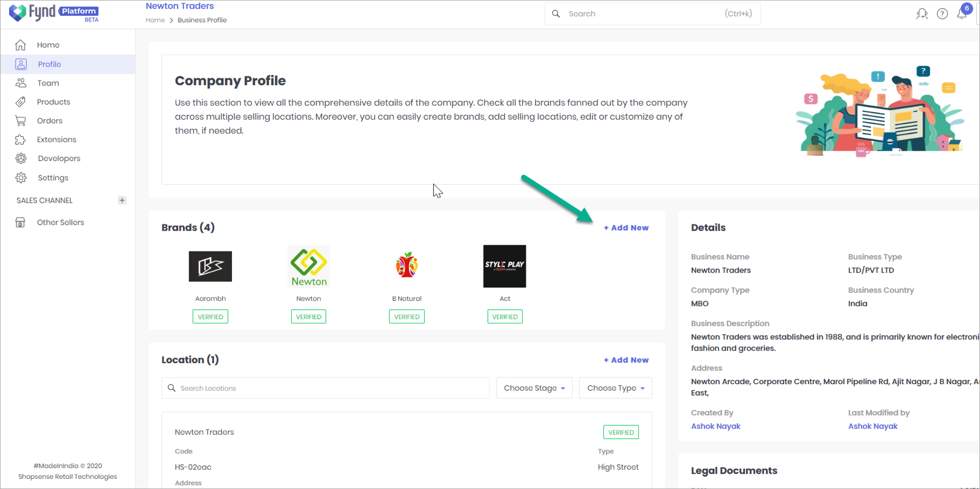Add a new brand
The height and width of the screenshot is (489, 980).
pos(626,228)
